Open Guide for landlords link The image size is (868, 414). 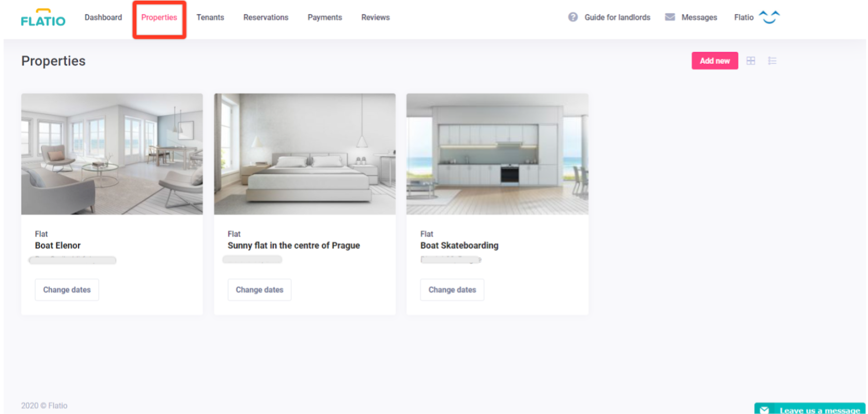click(617, 17)
